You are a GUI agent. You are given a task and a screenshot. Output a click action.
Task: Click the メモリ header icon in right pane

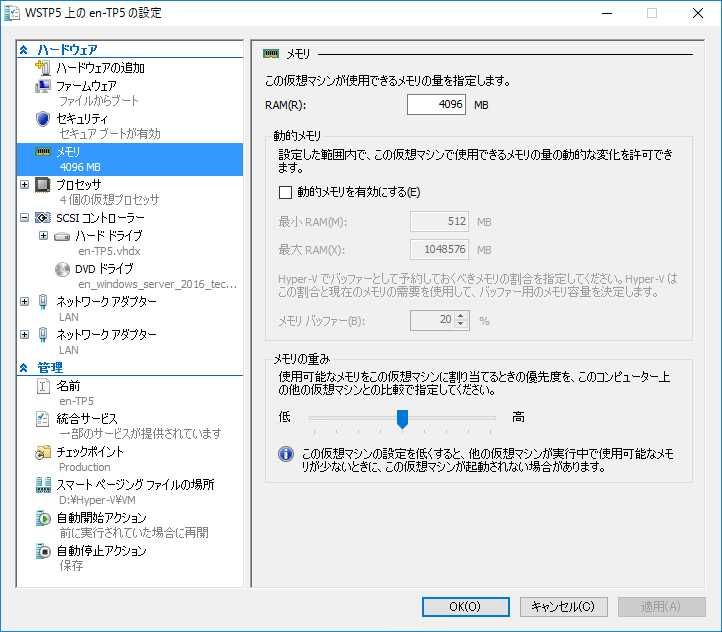coord(271,54)
